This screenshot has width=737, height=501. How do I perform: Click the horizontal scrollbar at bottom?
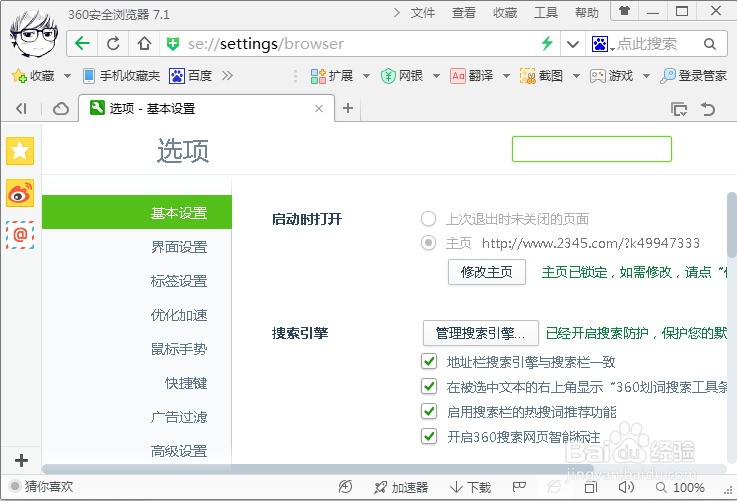[x=317, y=469]
